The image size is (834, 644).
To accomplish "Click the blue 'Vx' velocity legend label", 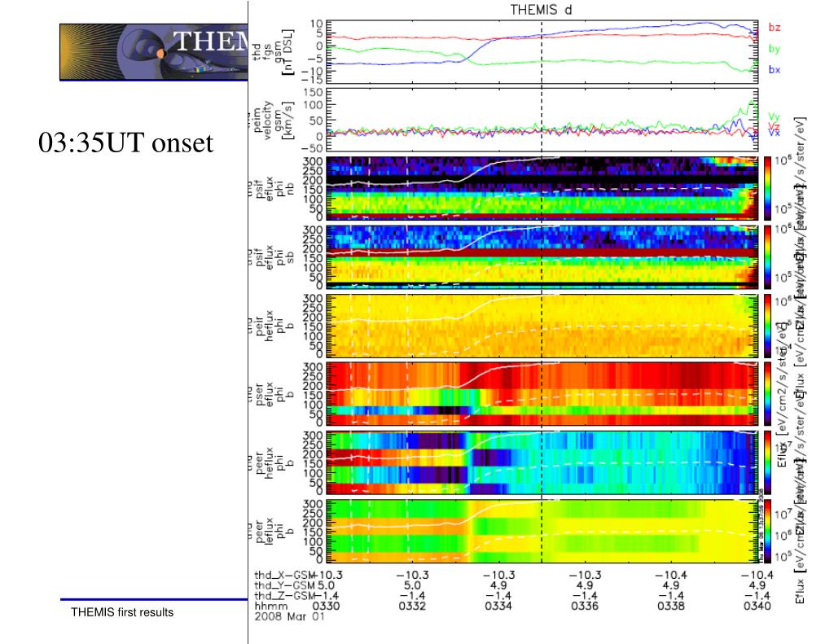I will (774, 133).
